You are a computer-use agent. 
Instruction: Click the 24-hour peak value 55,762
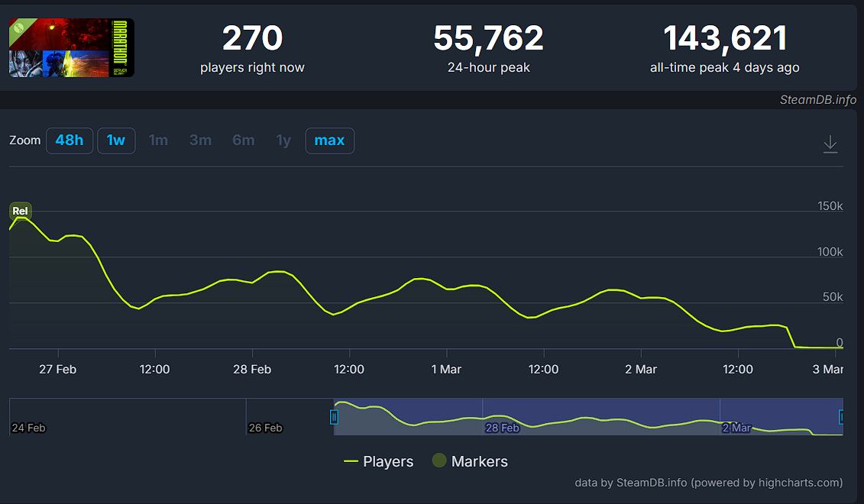point(488,38)
